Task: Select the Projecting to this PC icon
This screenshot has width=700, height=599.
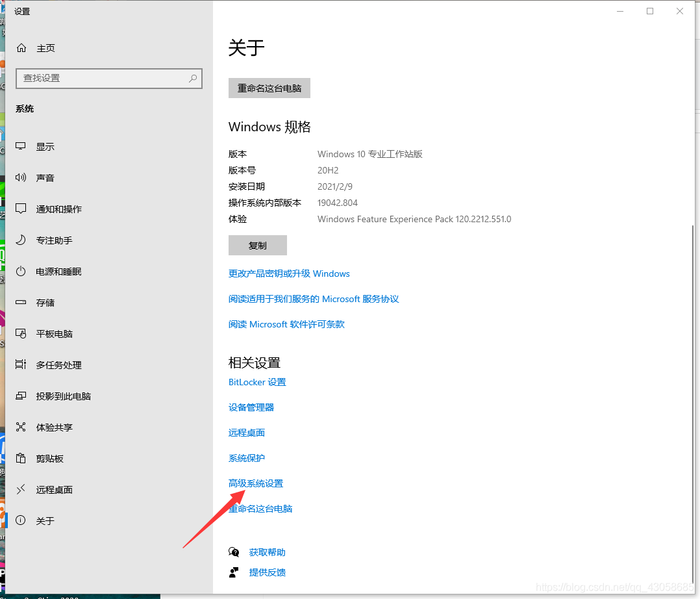Action: tap(21, 396)
